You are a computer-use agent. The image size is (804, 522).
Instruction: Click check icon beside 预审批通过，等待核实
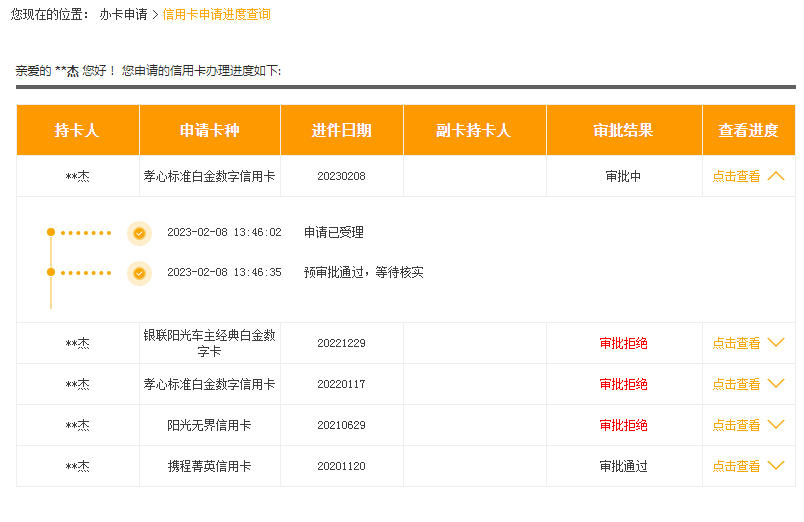click(139, 273)
